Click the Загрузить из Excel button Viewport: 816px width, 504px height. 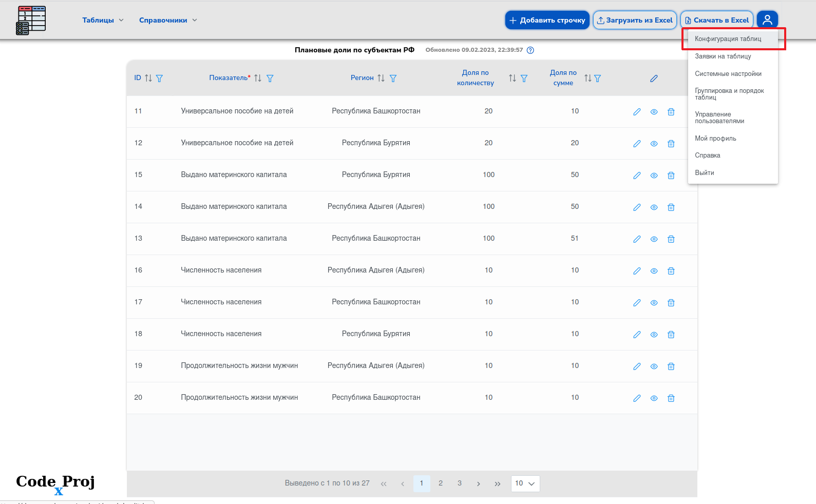point(635,20)
